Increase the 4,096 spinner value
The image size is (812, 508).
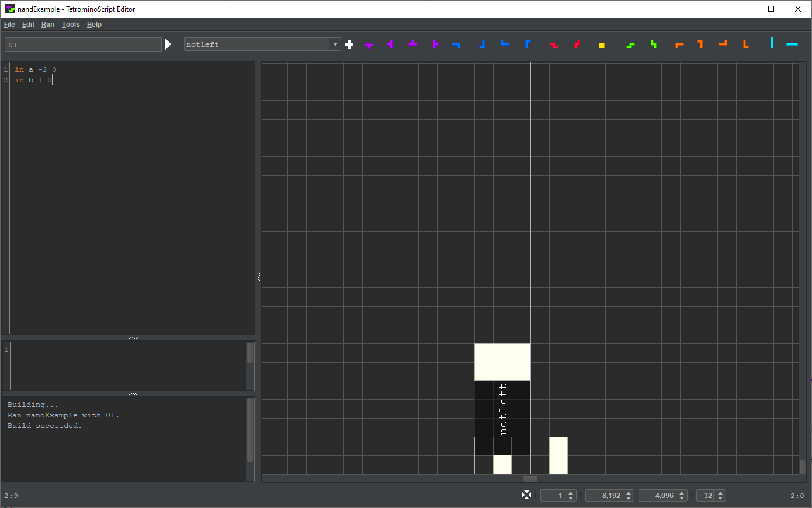(682, 493)
